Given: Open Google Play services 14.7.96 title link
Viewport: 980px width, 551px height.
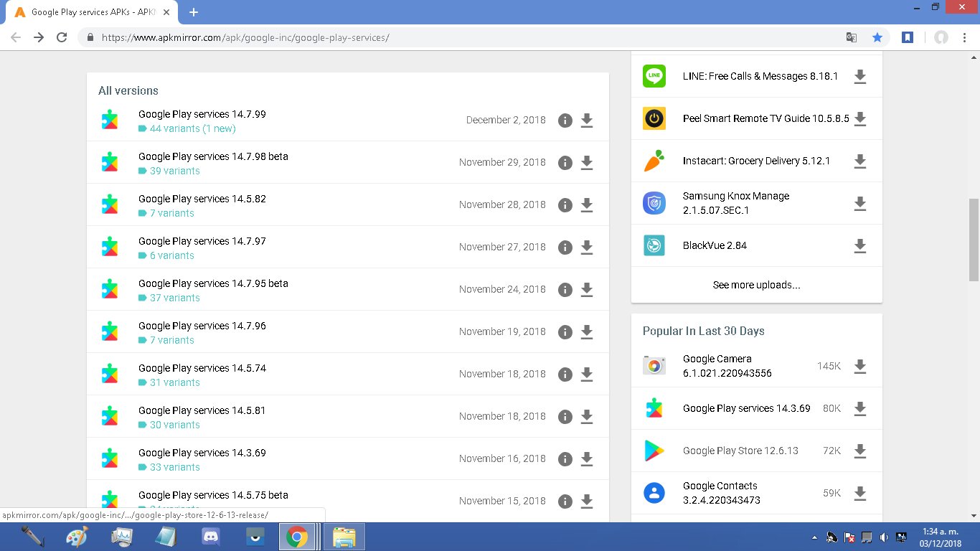Looking at the screenshot, I should (202, 326).
